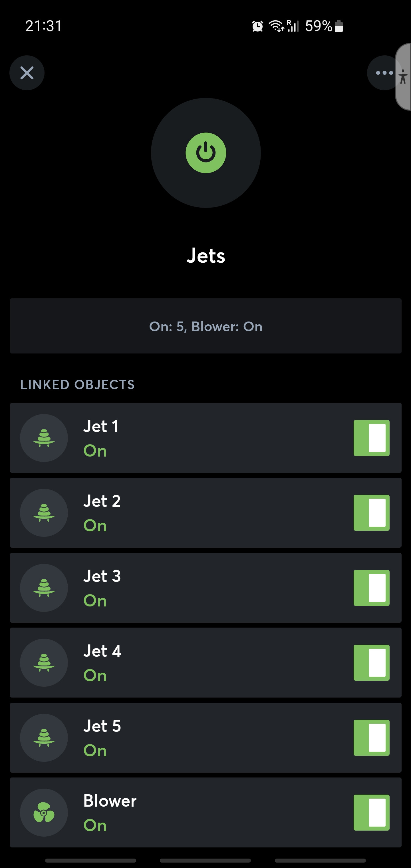The width and height of the screenshot is (411, 868).
Task: Tap the Jet 5 fountain icon
Action: pyautogui.click(x=44, y=738)
